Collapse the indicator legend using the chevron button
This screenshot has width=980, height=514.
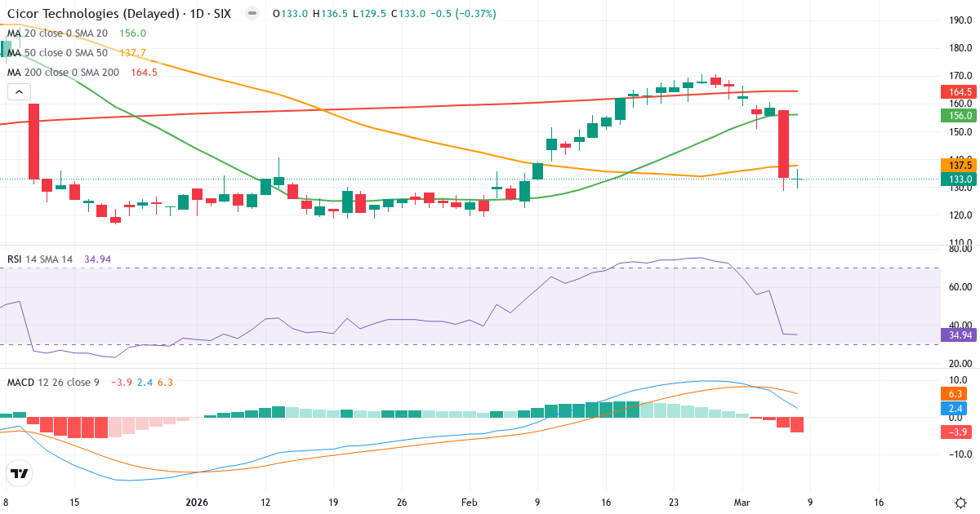point(18,91)
